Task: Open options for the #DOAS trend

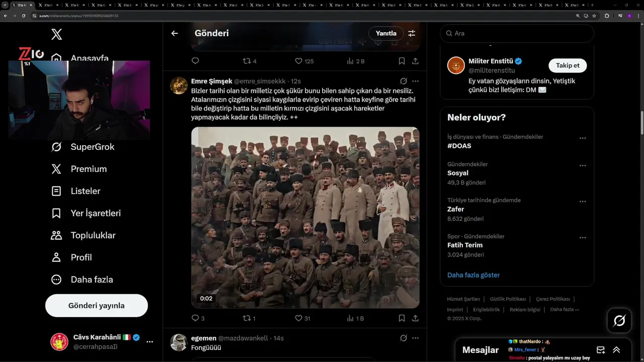Action: pyautogui.click(x=583, y=138)
